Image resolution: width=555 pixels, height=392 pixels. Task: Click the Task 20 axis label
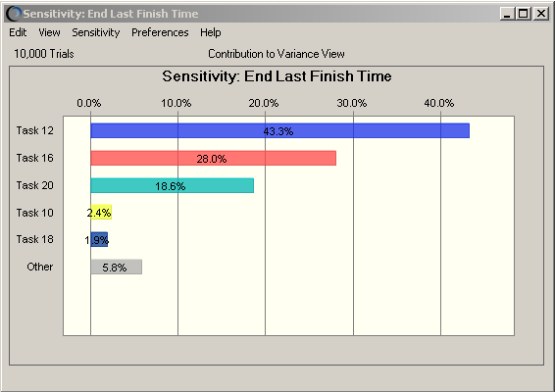pyautogui.click(x=34, y=185)
